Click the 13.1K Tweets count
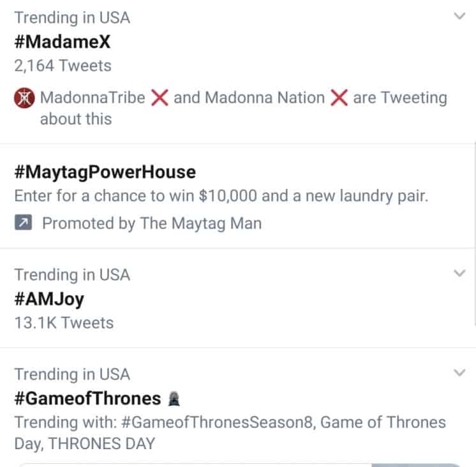This screenshot has height=467, width=476. (64, 323)
